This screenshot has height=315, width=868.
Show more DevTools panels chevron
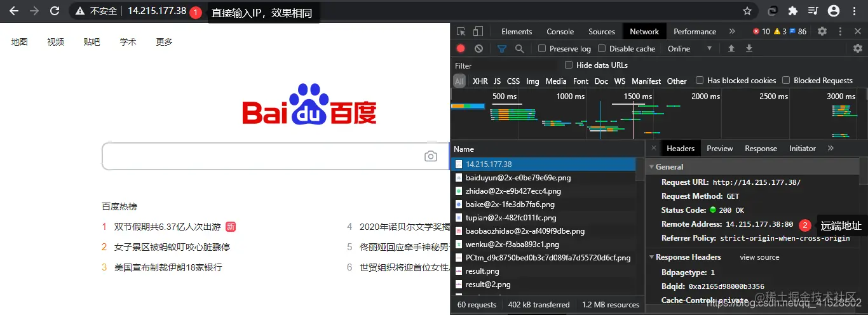[x=732, y=31]
